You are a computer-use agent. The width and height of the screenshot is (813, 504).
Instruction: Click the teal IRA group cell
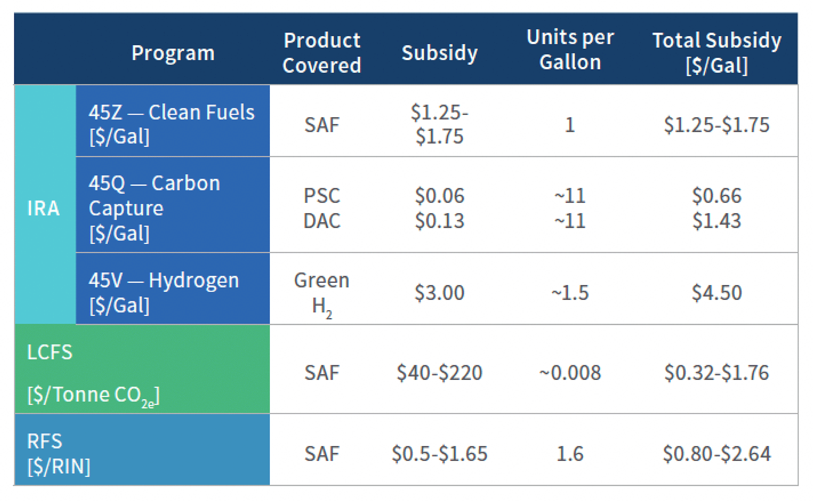tap(43, 208)
